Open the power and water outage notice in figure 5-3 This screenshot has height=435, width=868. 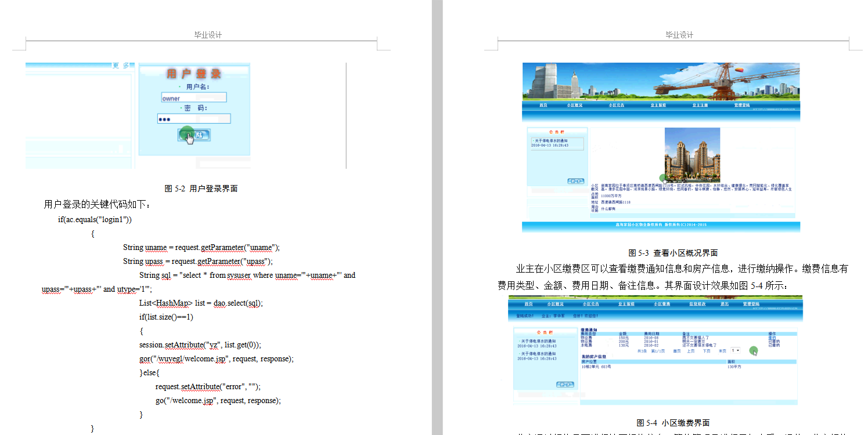click(551, 140)
